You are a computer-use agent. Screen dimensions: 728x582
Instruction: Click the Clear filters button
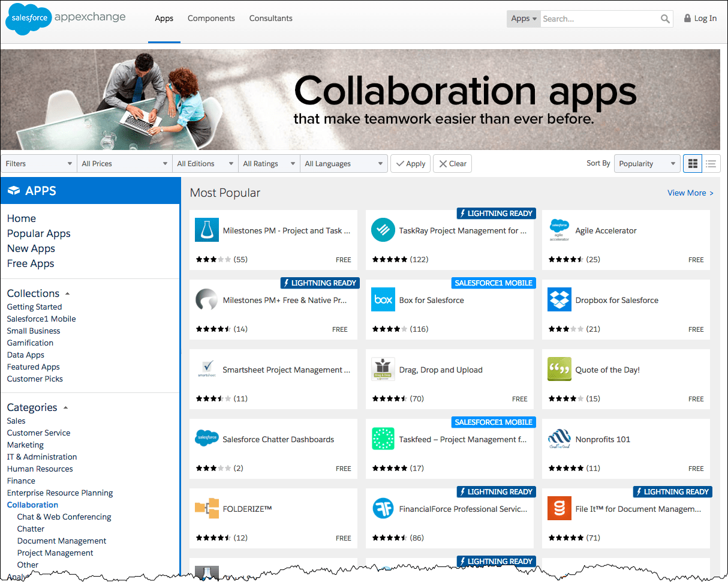tap(452, 163)
